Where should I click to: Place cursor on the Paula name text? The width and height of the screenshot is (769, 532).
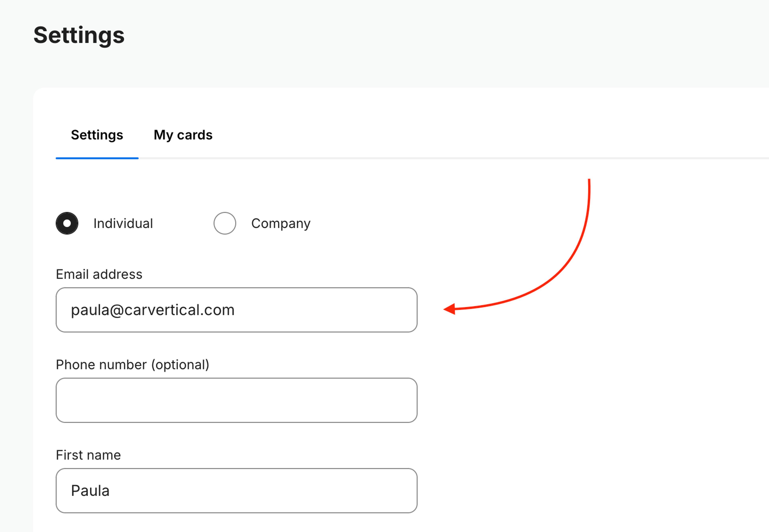coord(90,491)
